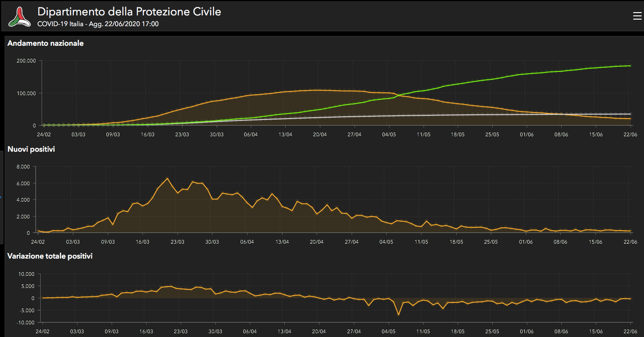Click orange curve peak near 20/04 in Andamento nazionale

tap(318, 90)
